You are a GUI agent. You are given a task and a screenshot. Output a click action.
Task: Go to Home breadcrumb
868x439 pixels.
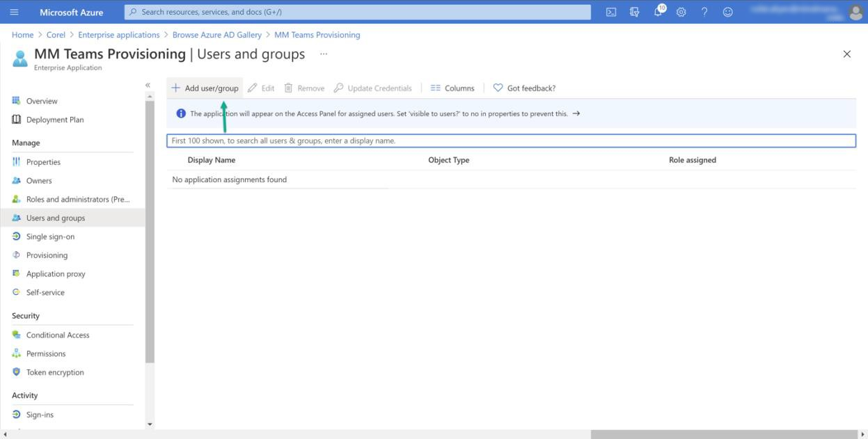click(22, 35)
